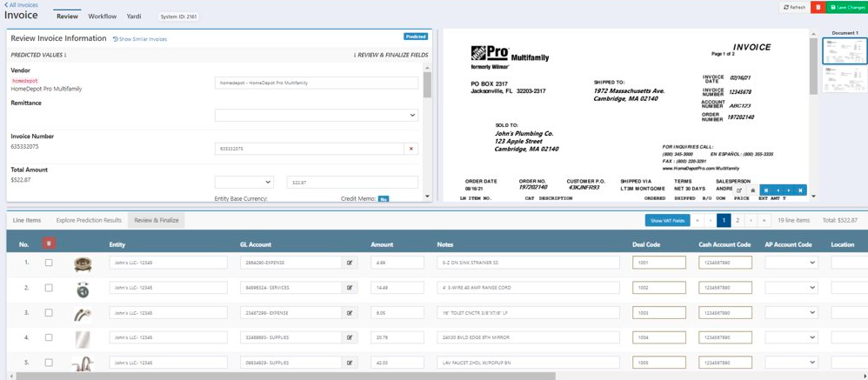Click Deal Code field containing 1001

click(659, 263)
